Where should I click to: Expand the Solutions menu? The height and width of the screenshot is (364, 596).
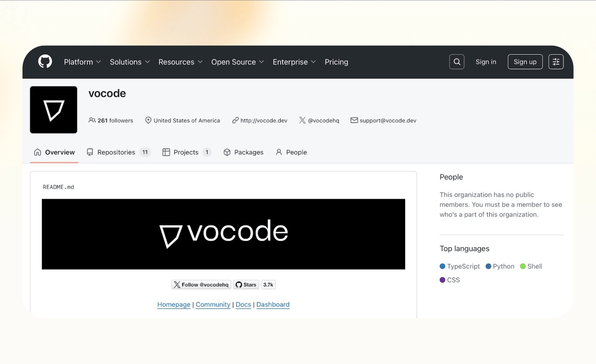pos(130,62)
